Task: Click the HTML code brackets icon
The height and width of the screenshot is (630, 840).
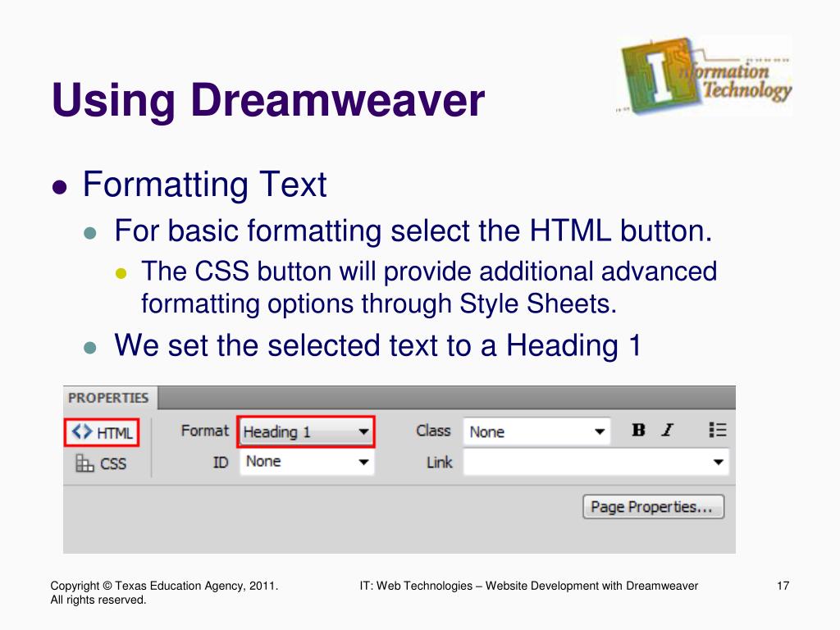Action: (82, 431)
